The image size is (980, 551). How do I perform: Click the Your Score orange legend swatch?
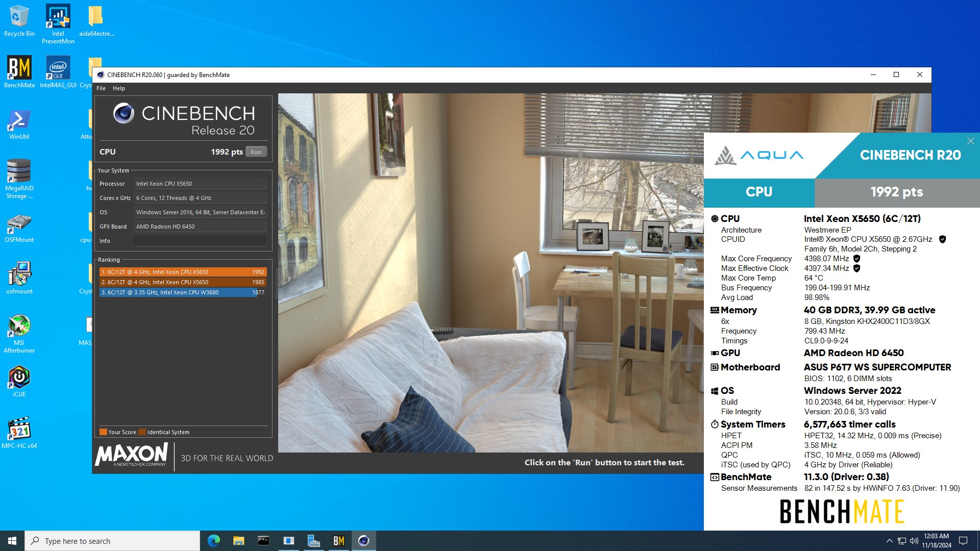click(x=103, y=432)
